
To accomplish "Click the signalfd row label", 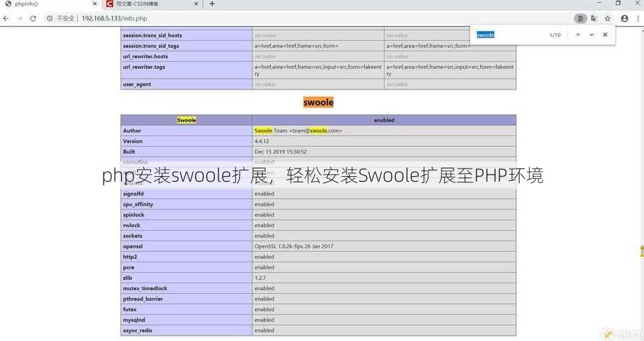I will pos(133,194).
